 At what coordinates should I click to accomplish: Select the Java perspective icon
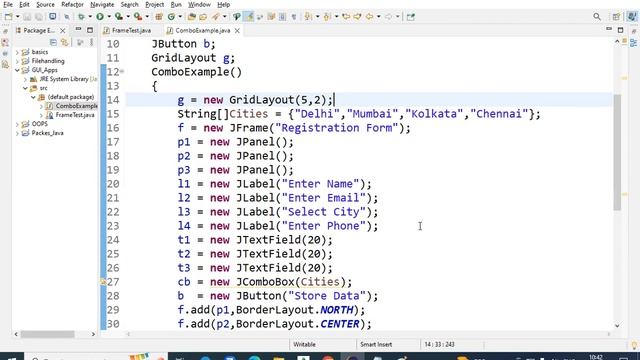click(632, 17)
